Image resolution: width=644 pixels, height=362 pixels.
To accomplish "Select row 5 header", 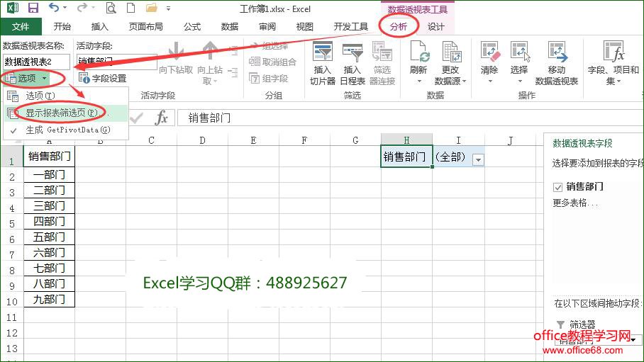I will pos(12,223).
